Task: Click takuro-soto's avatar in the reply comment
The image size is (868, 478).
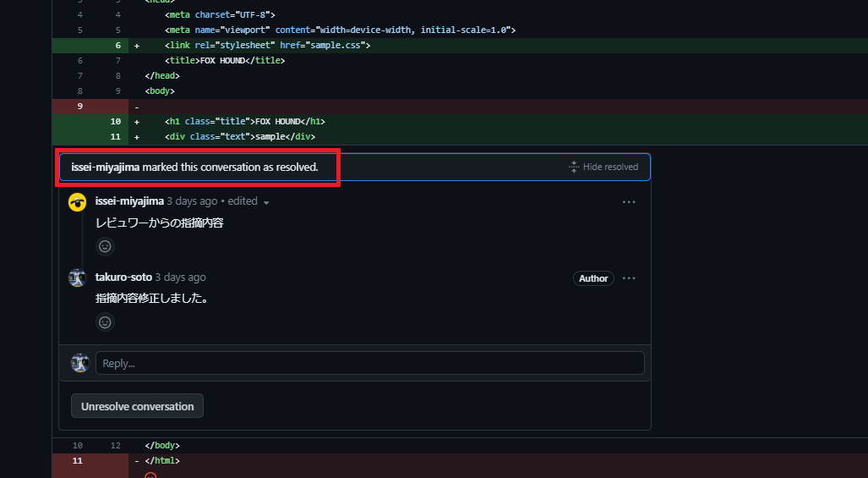Action: click(78, 278)
